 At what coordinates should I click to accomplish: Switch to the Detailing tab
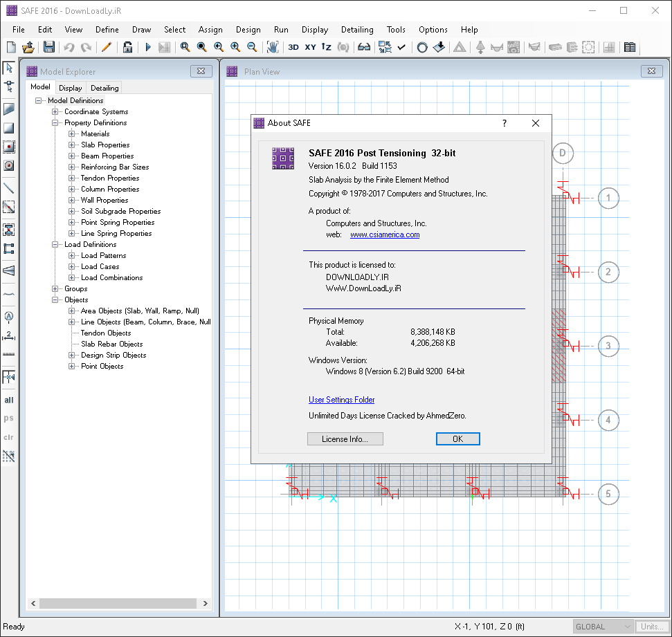(104, 87)
